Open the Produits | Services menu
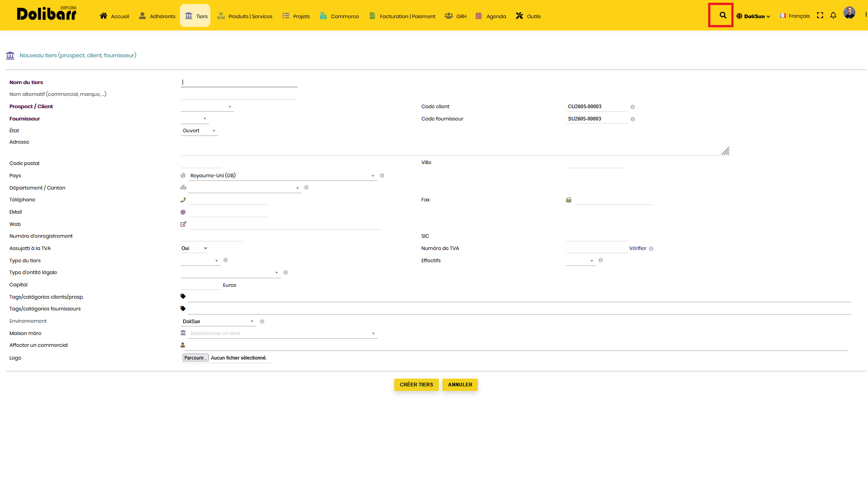The height and width of the screenshot is (490, 868). point(245,16)
